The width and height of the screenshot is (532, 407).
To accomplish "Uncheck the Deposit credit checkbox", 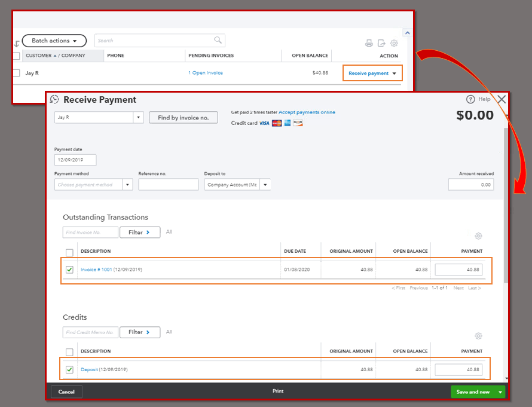I will [69, 369].
